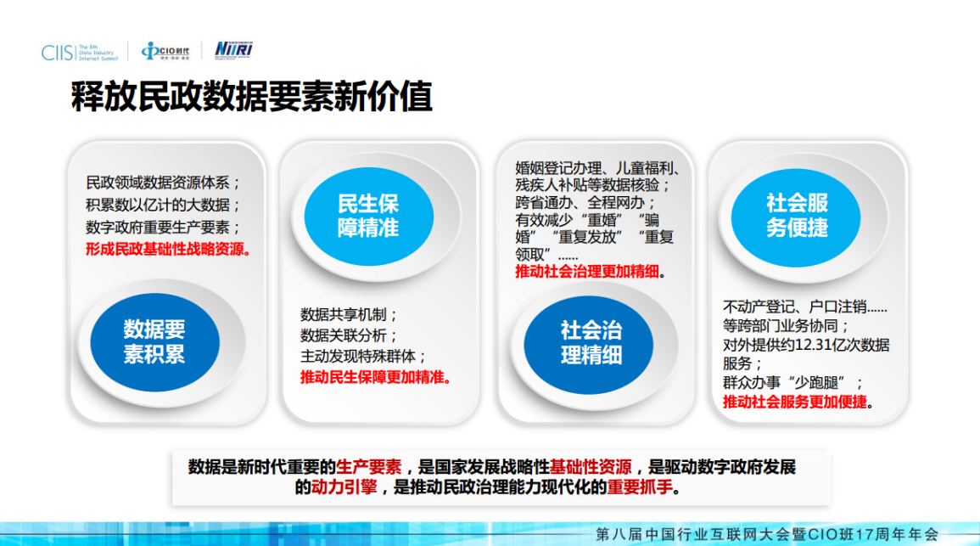Select the 民生保障精准 blue oval
Screen dimensions: 980x546
coord(368,216)
